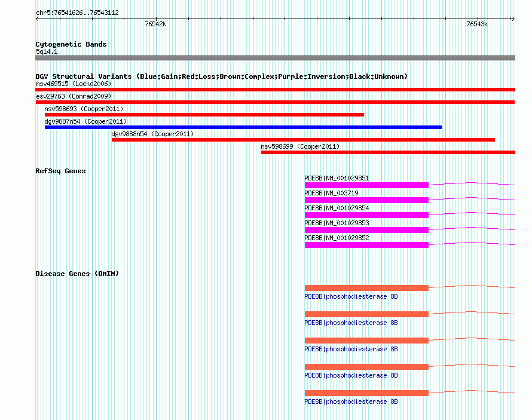Click the red nsv469515 variant bar
The height and width of the screenshot is (420, 532).
(275, 90)
